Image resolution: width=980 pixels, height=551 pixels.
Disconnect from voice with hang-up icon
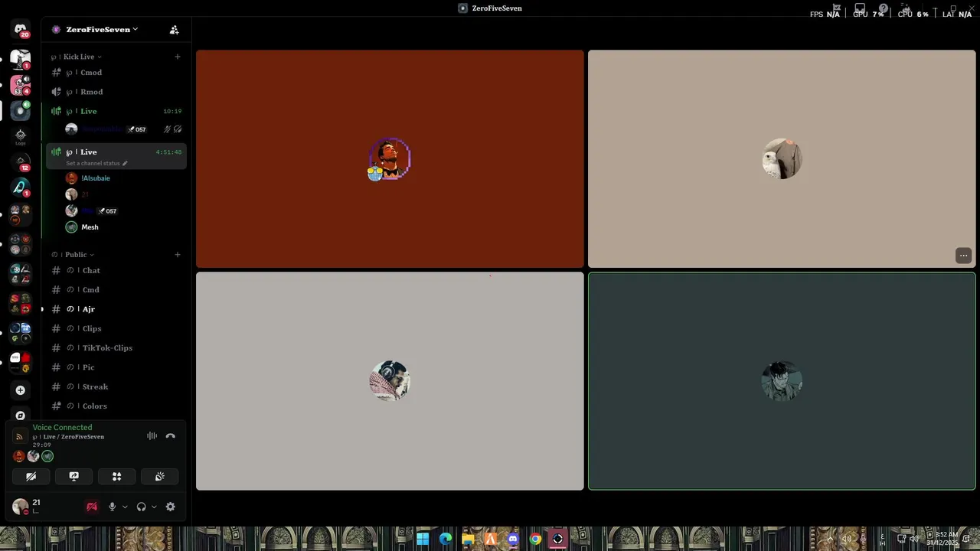tap(171, 436)
